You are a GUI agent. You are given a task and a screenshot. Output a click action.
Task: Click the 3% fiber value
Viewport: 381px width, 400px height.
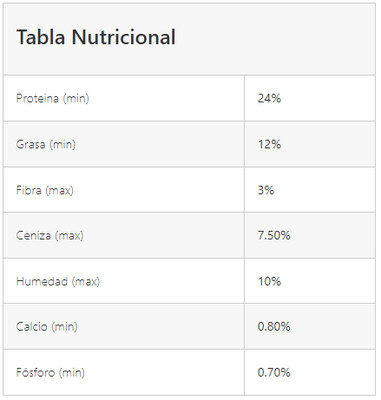266,190
